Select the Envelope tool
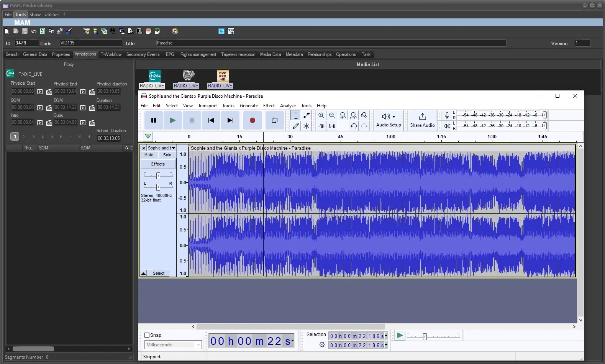This screenshot has height=364, width=605. pyautogui.click(x=306, y=115)
